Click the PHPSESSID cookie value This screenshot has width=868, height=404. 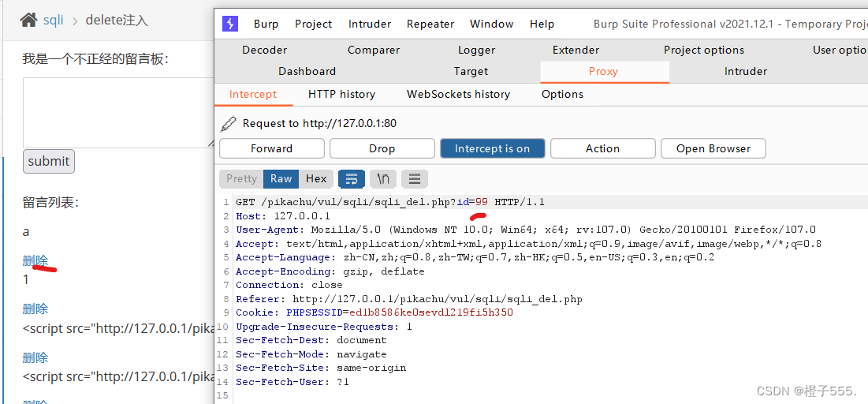(431, 312)
